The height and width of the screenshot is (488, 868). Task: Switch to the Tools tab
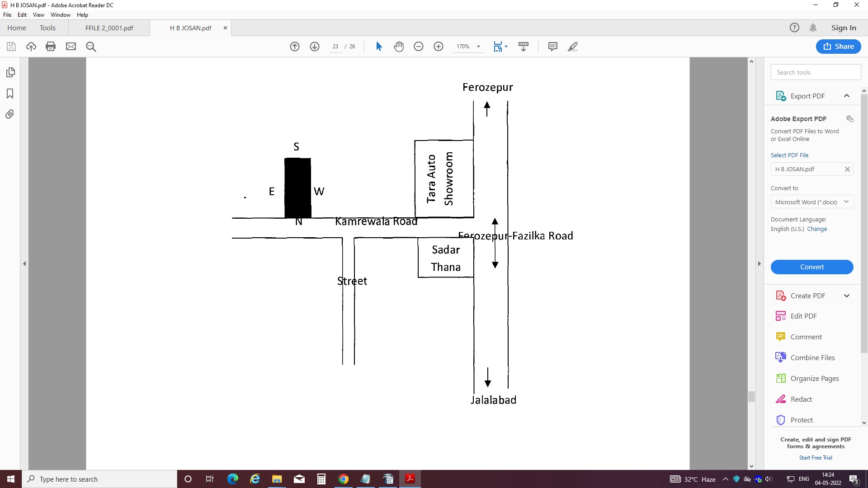pos(47,28)
